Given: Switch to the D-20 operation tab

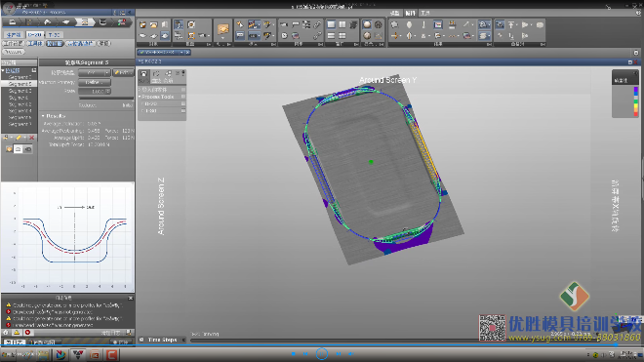Looking at the screenshot, I should click(34, 35).
